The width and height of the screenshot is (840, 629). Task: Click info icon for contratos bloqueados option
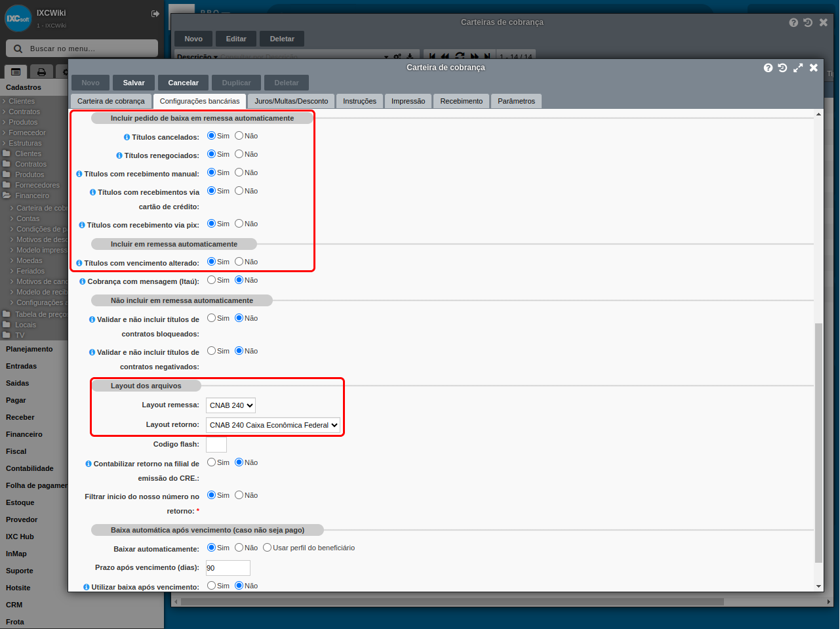92,319
